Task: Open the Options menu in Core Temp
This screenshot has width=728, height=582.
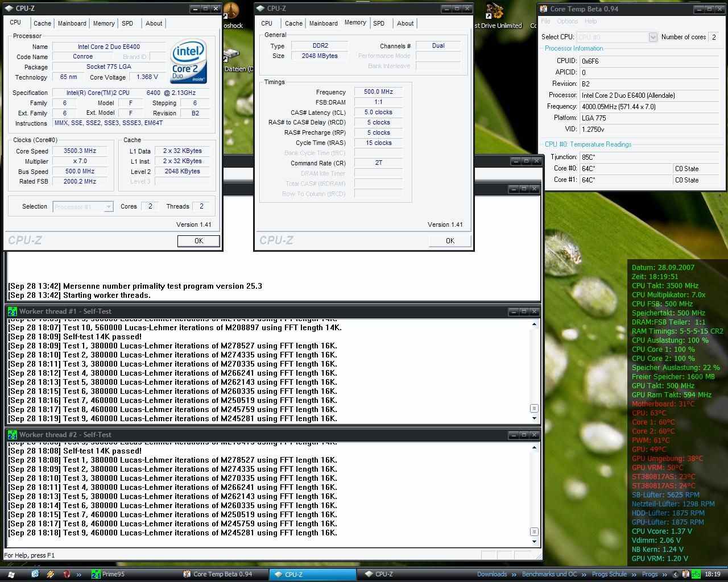Action: [567, 21]
